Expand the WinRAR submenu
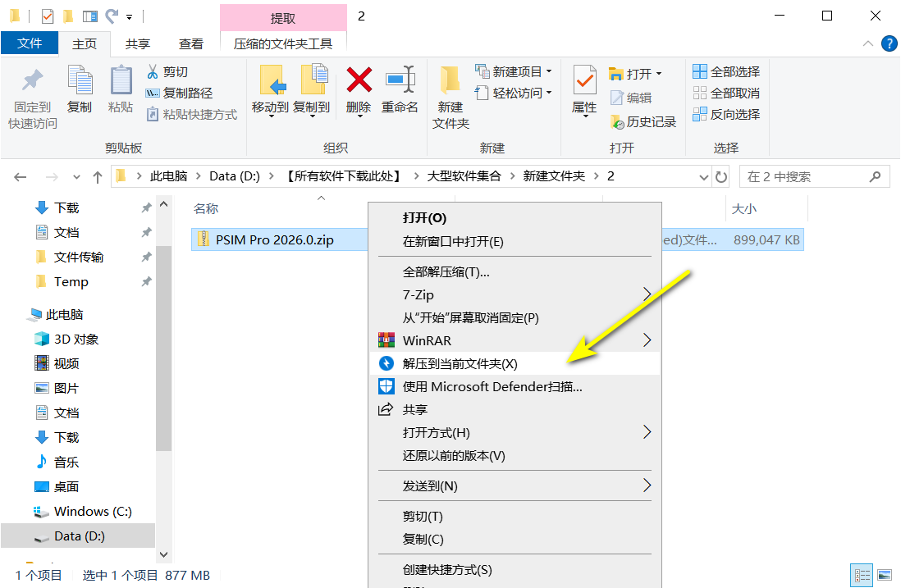 (x=515, y=340)
